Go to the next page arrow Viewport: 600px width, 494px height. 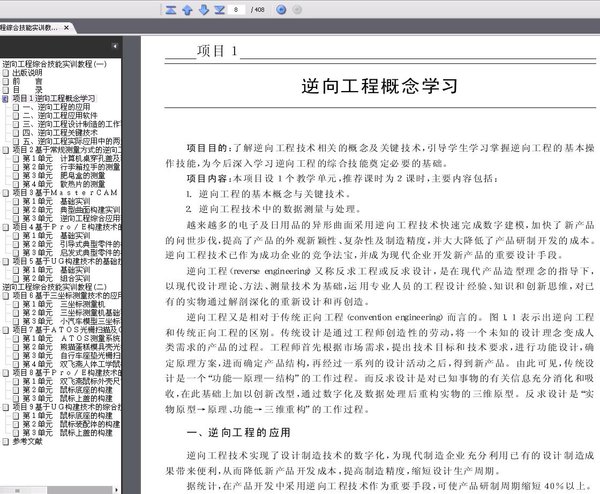pyautogui.click(x=204, y=10)
